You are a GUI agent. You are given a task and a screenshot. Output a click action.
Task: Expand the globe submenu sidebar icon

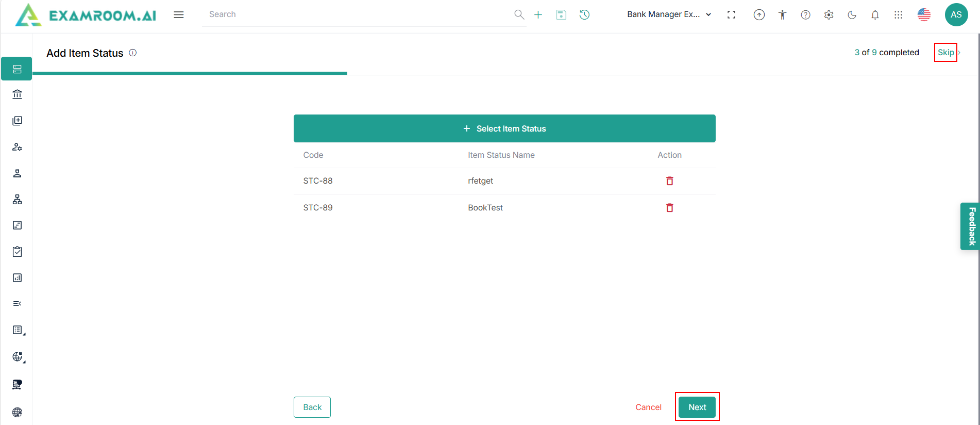point(18,357)
